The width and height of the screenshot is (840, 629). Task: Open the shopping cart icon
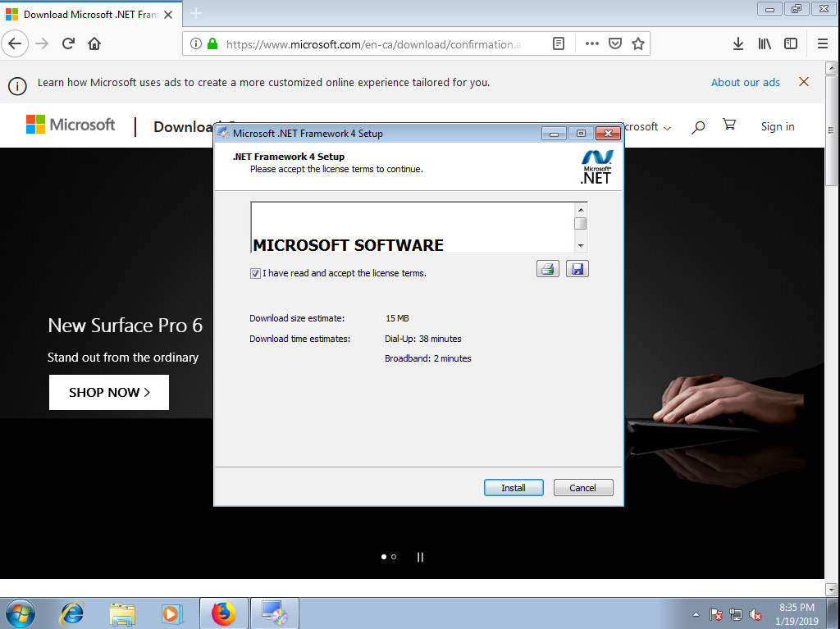click(x=729, y=125)
